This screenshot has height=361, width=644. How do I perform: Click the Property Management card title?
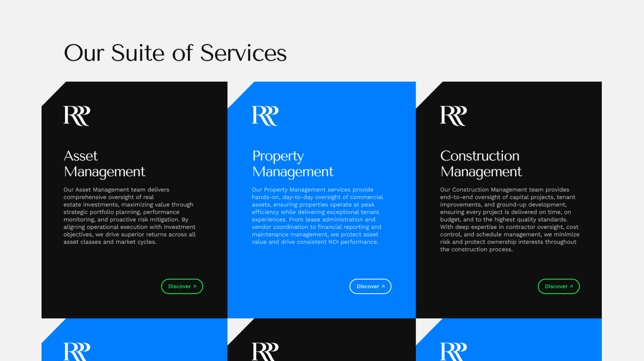tap(293, 164)
